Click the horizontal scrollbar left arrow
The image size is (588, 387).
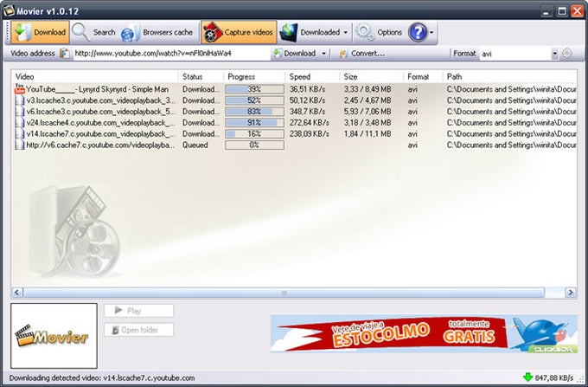[17, 293]
